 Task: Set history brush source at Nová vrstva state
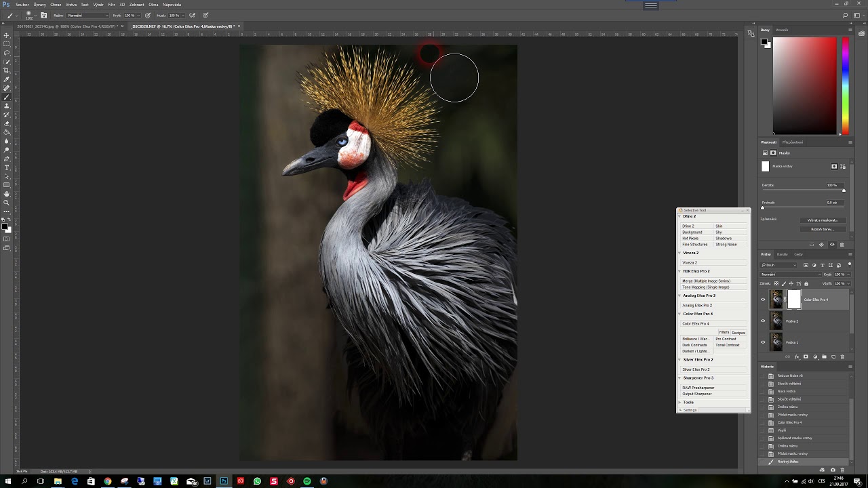[762, 391]
